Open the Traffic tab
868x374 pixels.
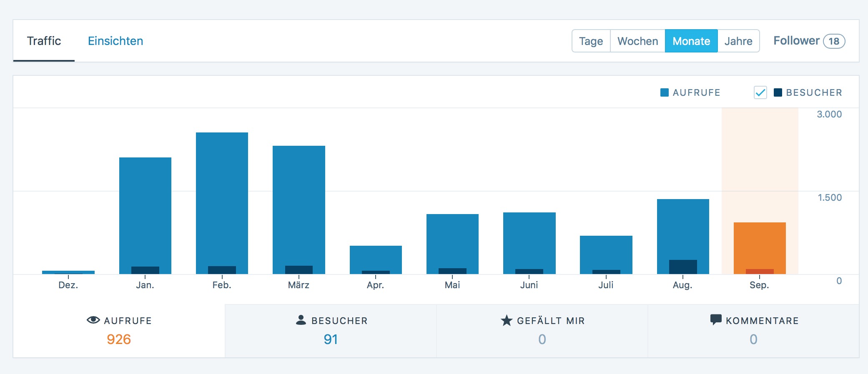click(44, 41)
